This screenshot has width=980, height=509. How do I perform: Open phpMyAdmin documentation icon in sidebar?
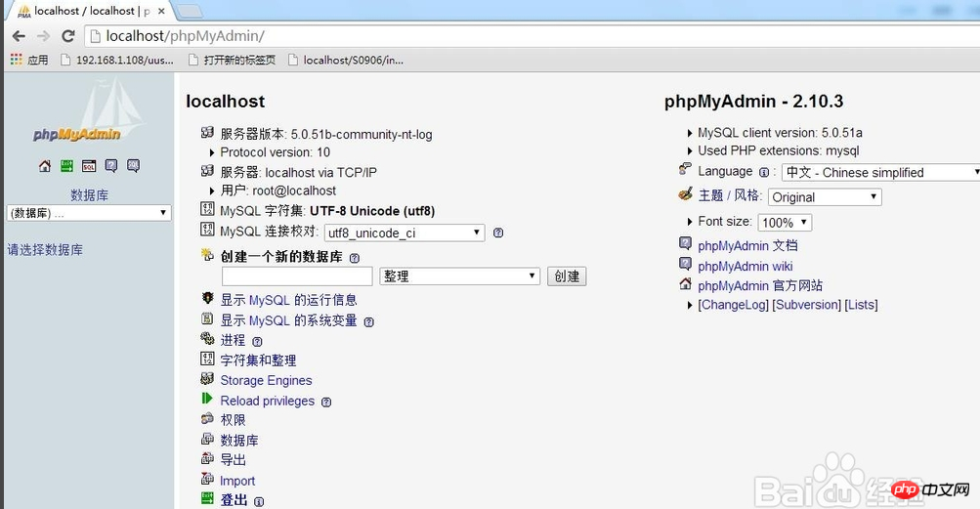coord(111,166)
